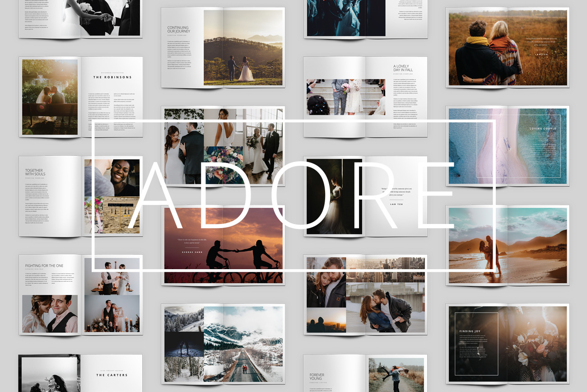Image resolution: width=587 pixels, height=392 pixels.
Task: Select 'The Robinsons' magazine spread
Action: click(112, 77)
